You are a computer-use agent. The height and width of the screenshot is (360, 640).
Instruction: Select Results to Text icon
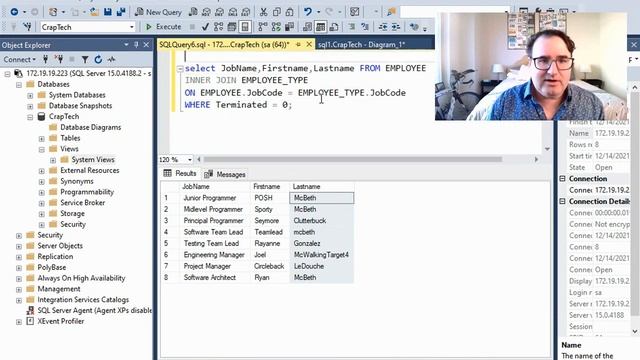point(307,27)
